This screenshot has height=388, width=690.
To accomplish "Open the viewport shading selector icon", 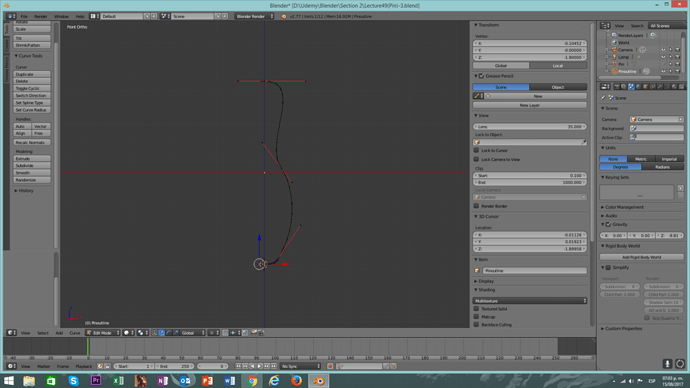I will pyautogui.click(x=128, y=333).
